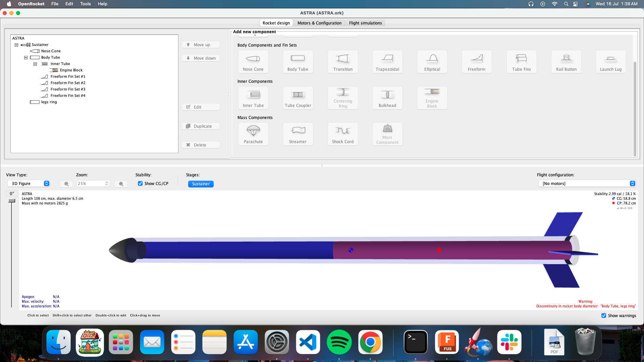Open Slack from the dock
Viewport: 644px width, 362px height.
[x=509, y=342]
